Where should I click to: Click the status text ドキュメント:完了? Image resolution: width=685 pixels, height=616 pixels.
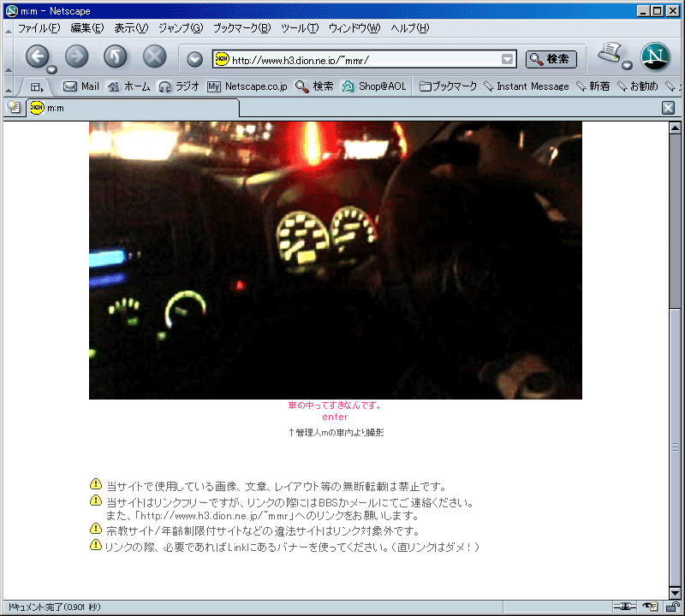coord(54,607)
